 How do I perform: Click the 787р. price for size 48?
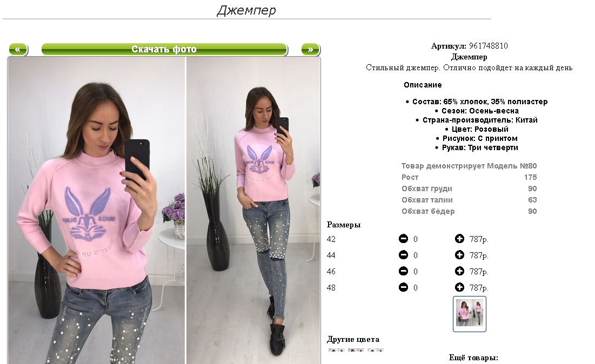479,288
